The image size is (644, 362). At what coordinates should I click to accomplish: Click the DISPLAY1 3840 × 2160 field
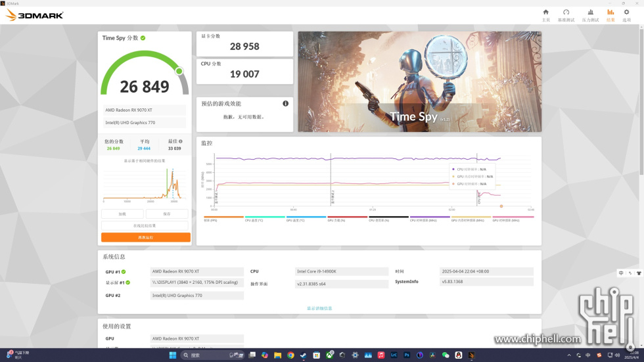pyautogui.click(x=196, y=283)
